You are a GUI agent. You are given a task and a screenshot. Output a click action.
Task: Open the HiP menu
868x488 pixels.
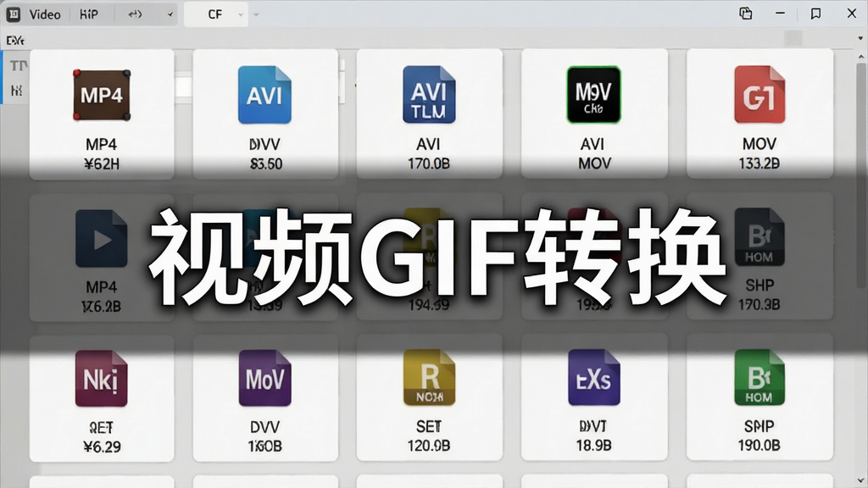point(88,14)
